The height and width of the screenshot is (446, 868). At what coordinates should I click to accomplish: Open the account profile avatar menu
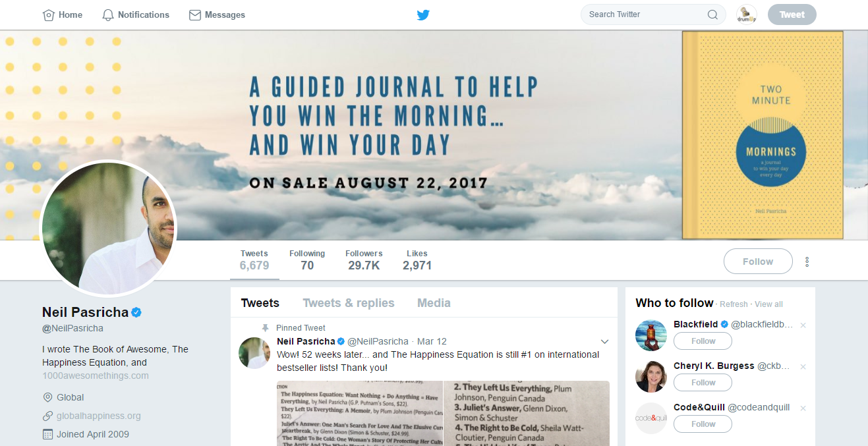point(746,14)
